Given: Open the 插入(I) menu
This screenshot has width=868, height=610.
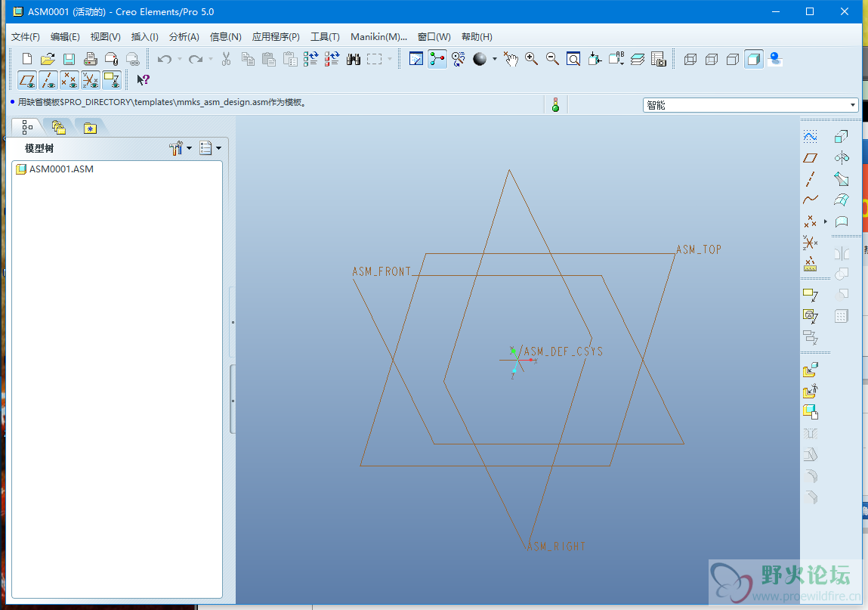Looking at the screenshot, I should pyautogui.click(x=144, y=36).
